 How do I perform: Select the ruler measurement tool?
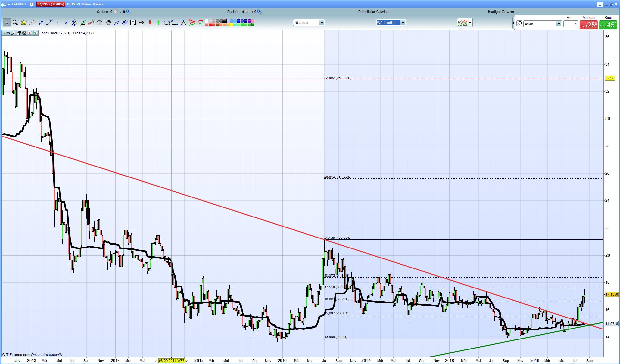32,23
